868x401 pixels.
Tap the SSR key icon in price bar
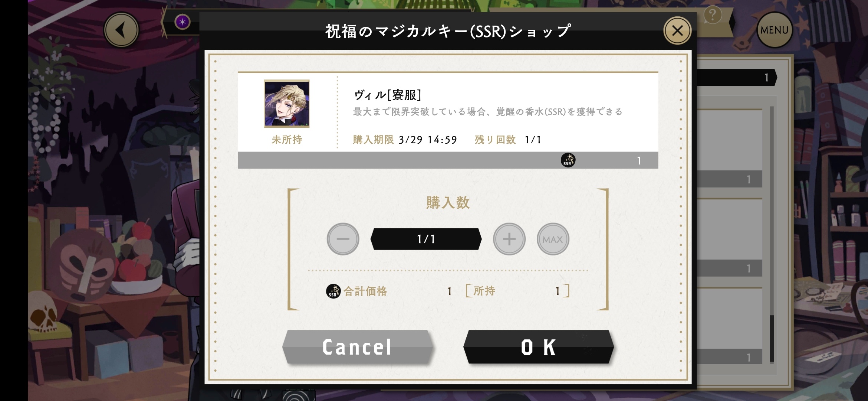point(568,160)
